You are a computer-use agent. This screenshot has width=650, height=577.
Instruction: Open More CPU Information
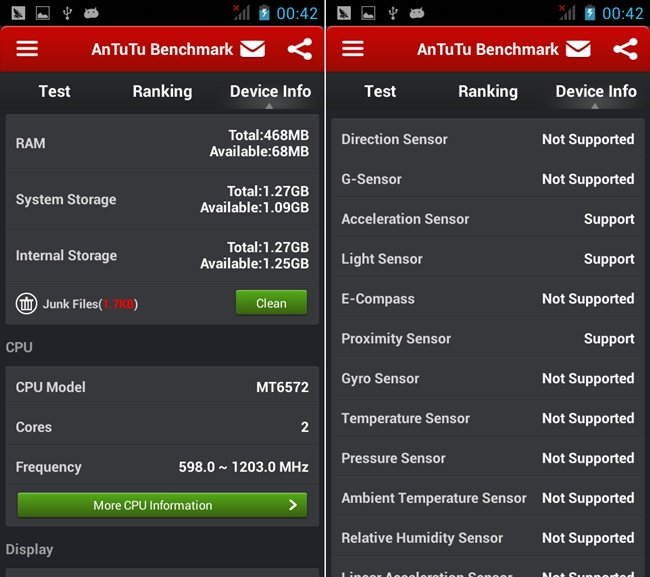click(x=162, y=505)
